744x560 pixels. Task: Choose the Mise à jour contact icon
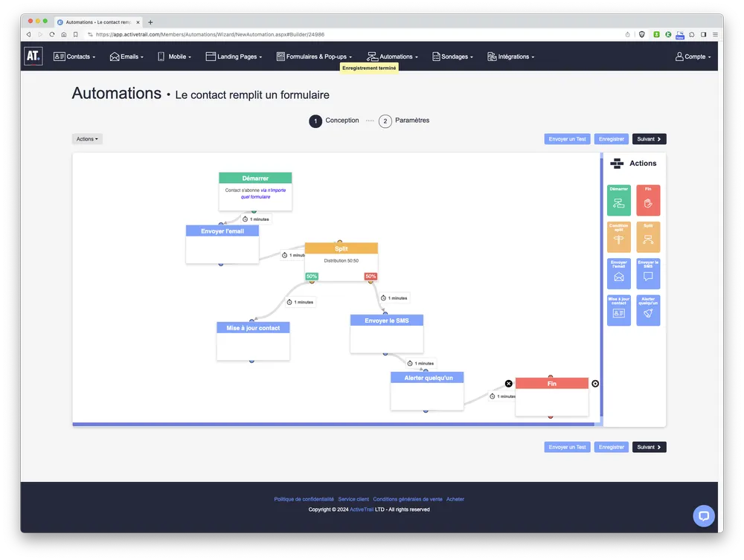[x=618, y=310]
